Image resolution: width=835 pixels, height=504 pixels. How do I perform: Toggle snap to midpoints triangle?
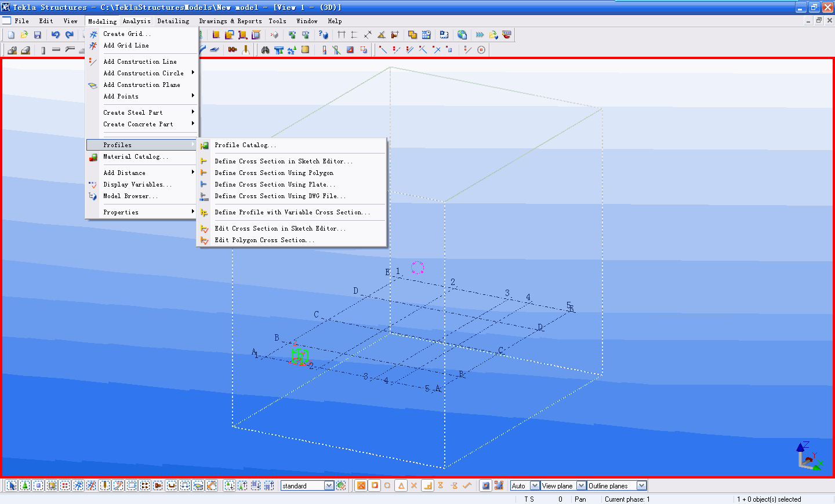coord(401,485)
